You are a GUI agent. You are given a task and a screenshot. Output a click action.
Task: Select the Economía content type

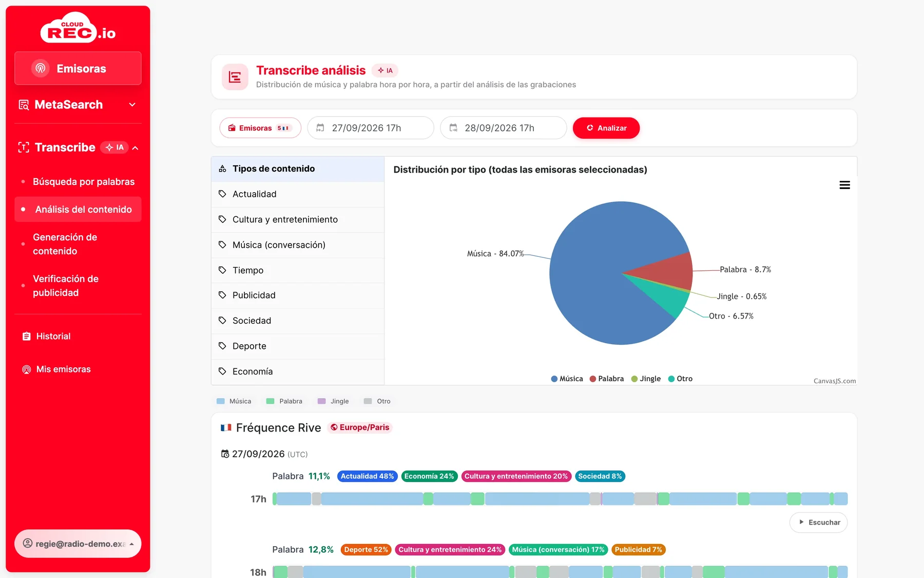pyautogui.click(x=298, y=371)
